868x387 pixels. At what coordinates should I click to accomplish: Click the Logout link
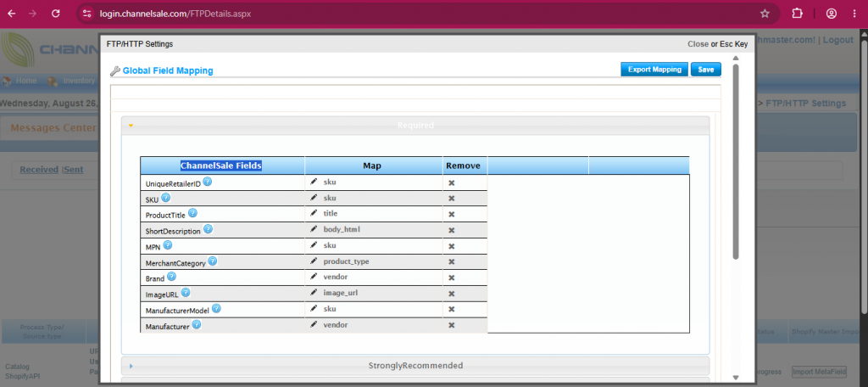pyautogui.click(x=837, y=40)
